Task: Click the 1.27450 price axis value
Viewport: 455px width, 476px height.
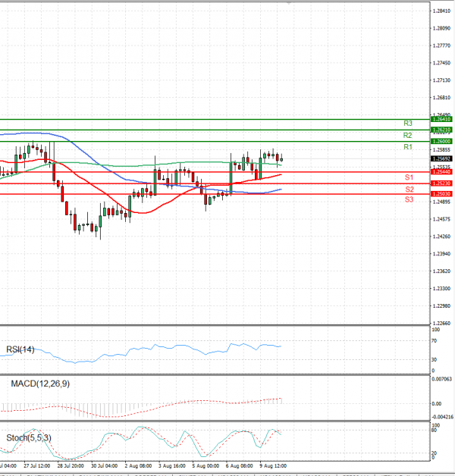Action: (x=441, y=63)
